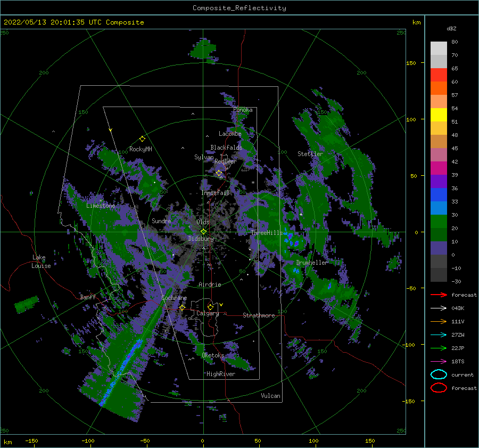Click the Ponoka city label

(x=243, y=110)
